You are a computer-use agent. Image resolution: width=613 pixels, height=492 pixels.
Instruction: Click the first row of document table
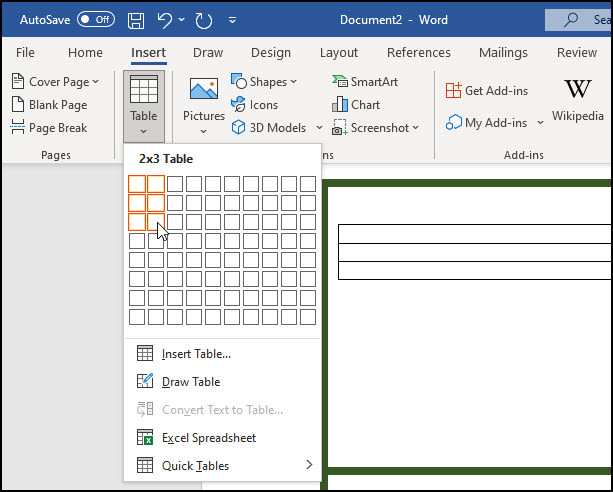pyautogui.click(x=475, y=234)
